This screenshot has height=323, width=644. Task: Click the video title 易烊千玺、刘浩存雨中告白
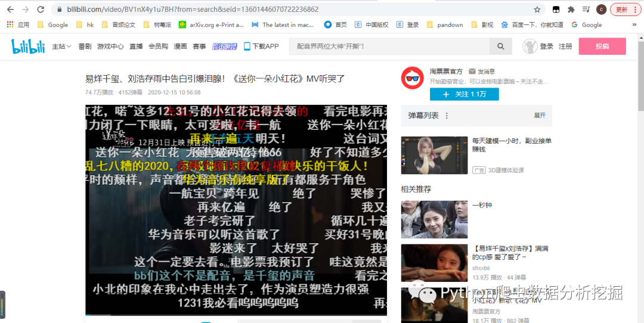tap(215, 79)
